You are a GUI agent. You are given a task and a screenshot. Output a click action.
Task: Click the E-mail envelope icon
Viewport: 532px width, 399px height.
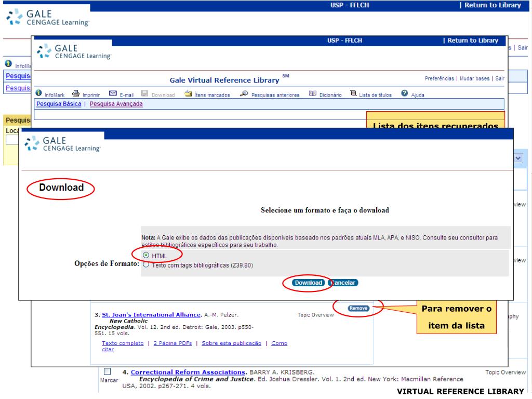pos(113,94)
